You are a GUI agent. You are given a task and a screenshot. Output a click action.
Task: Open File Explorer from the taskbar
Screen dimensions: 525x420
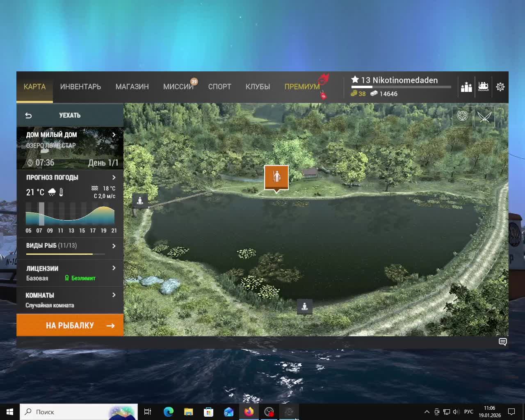pos(188,412)
